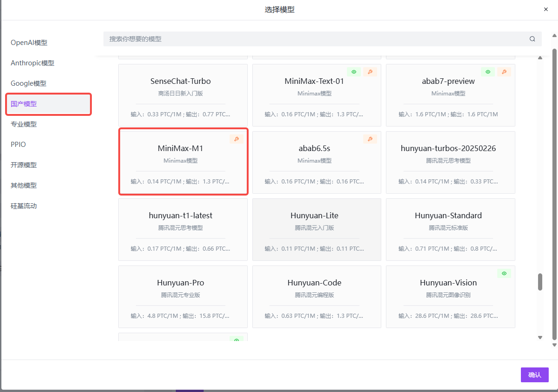Focus the model search input field
Image resolution: width=558 pixels, height=392 pixels.
click(322, 39)
